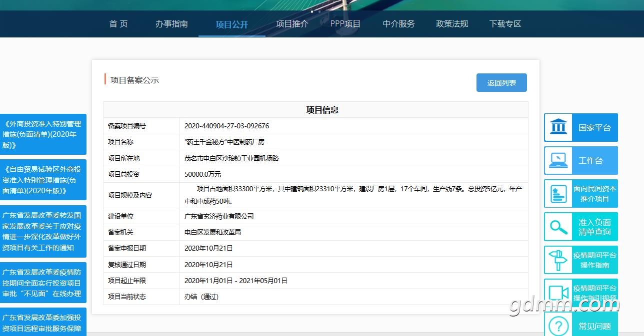Open the 办事指南 navigation item
The height and width of the screenshot is (336, 644).
[171, 23]
